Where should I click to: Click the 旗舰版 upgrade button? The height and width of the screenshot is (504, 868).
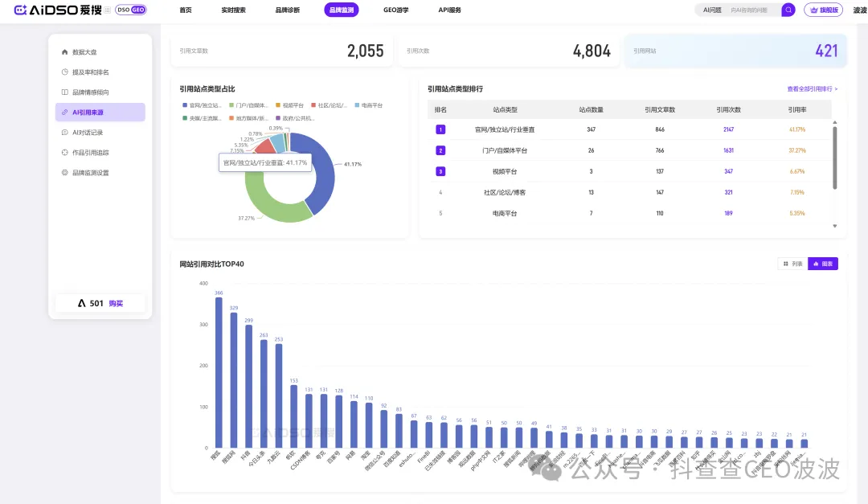pos(823,10)
